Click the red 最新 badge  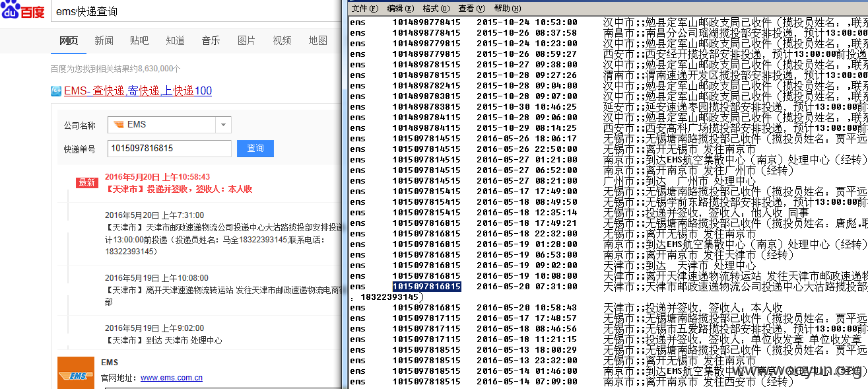coord(87,183)
